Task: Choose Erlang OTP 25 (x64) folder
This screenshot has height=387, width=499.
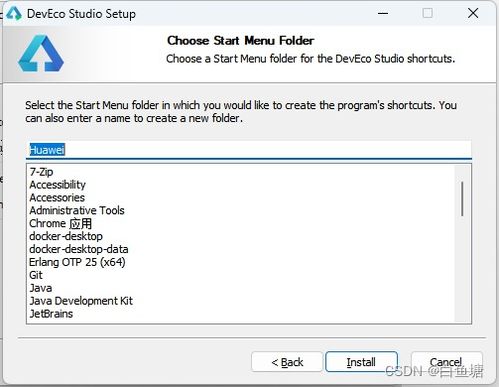Action: 77,262
